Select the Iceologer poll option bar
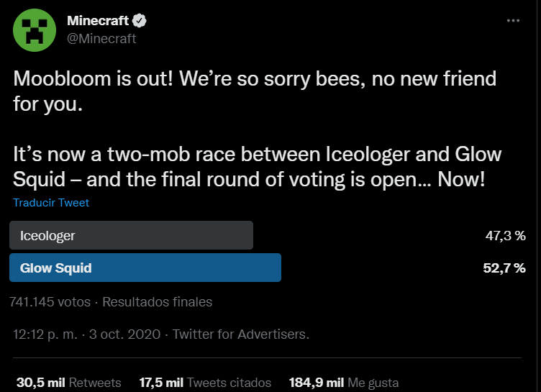Viewport: 541px width, 392px height. point(131,235)
